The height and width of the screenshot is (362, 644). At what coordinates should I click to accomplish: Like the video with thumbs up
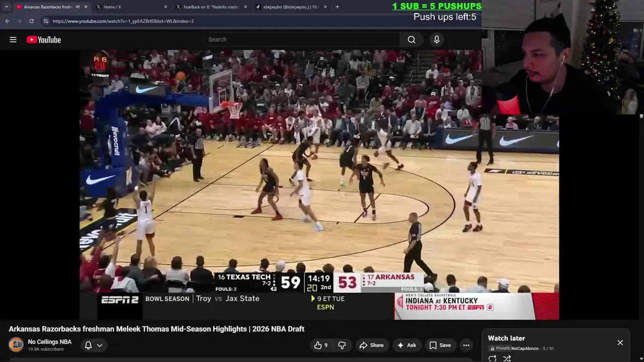click(320, 345)
